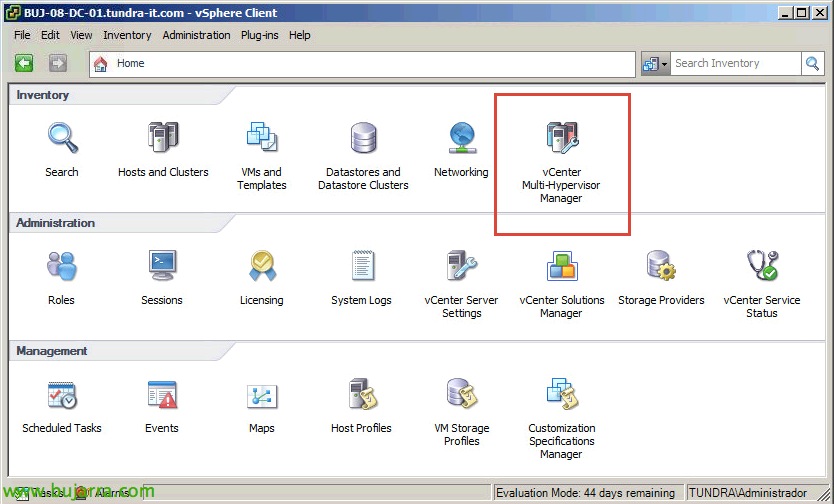Open Customization Specifications Manager
The image size is (834, 504).
tap(562, 394)
